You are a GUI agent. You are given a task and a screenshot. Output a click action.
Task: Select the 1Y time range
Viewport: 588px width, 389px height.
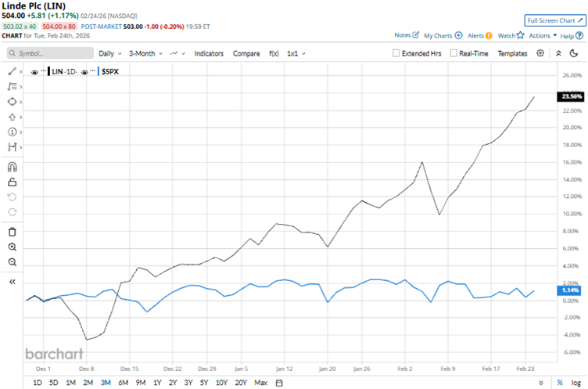(x=157, y=383)
